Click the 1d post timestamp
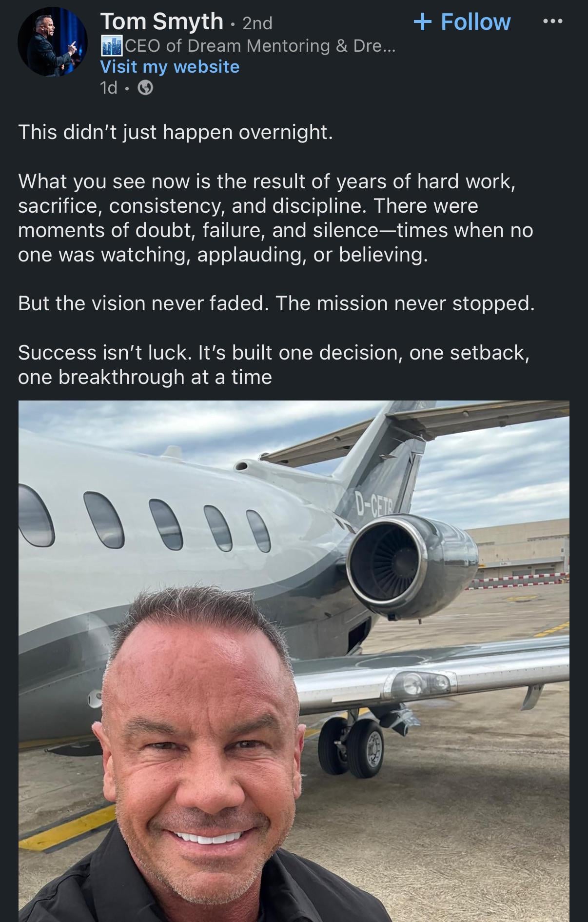This screenshot has height=922, width=588. [108, 88]
